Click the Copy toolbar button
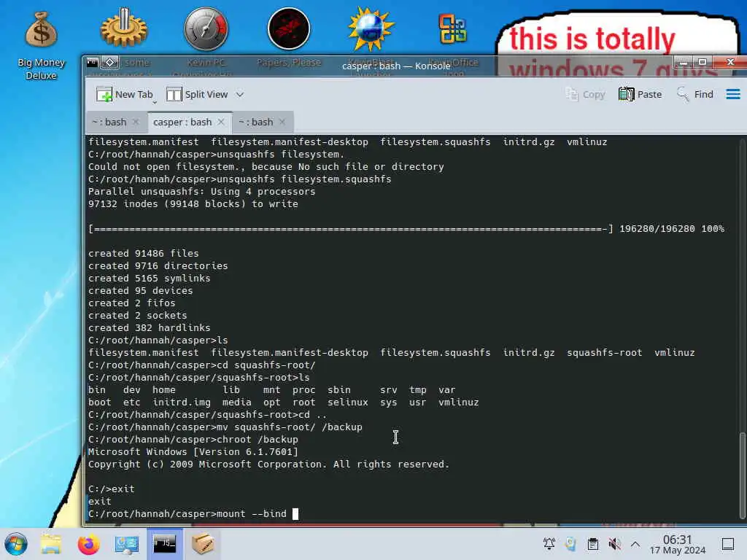 pos(585,94)
